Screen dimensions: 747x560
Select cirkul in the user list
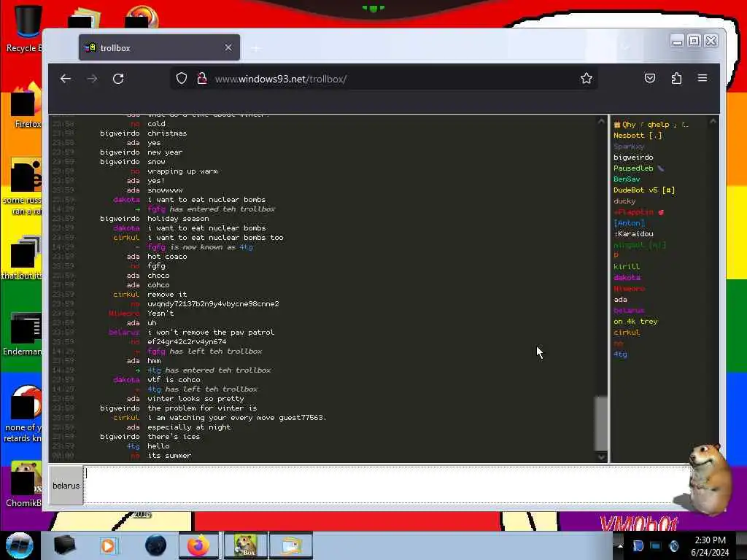pyautogui.click(x=627, y=332)
